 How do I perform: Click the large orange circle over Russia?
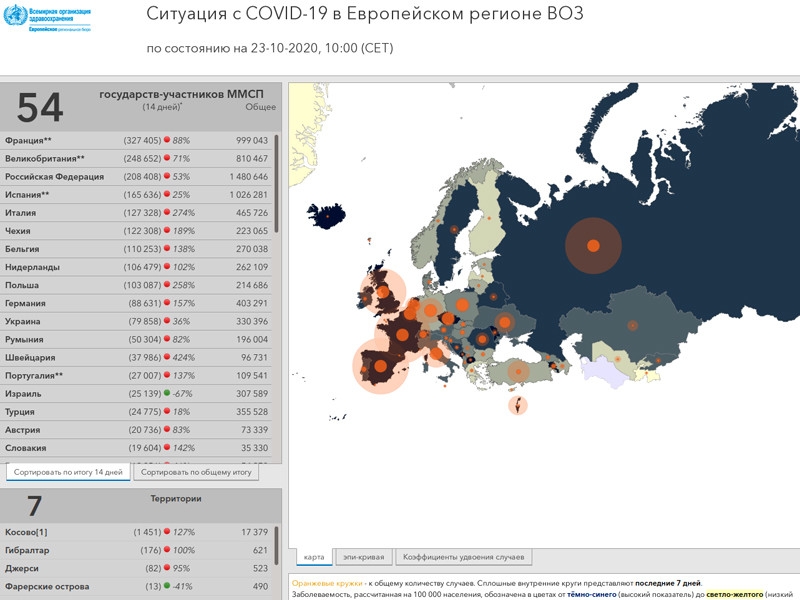pyautogui.click(x=592, y=245)
